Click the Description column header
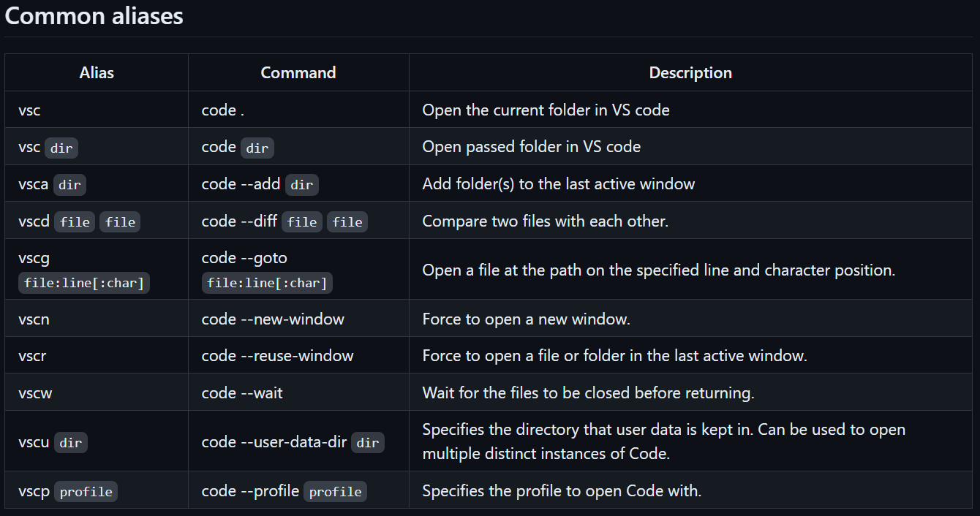 [x=690, y=73]
